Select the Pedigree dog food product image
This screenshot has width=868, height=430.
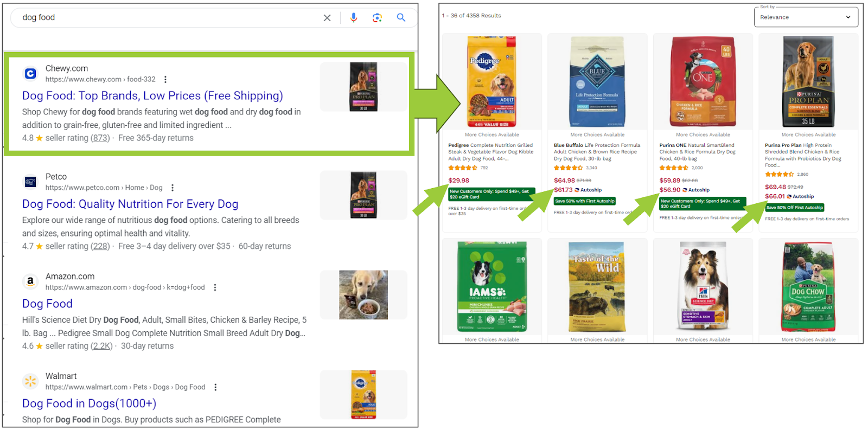tap(492, 81)
